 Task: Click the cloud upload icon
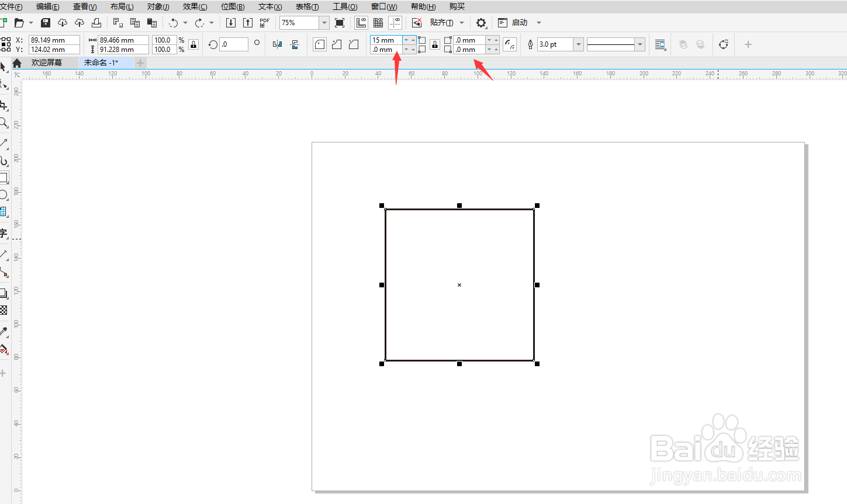(x=79, y=23)
